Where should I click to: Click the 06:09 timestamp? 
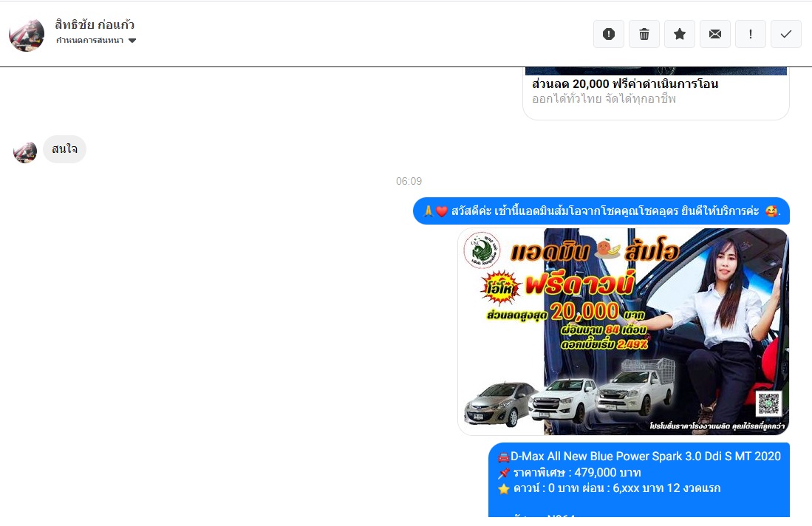pyautogui.click(x=409, y=181)
